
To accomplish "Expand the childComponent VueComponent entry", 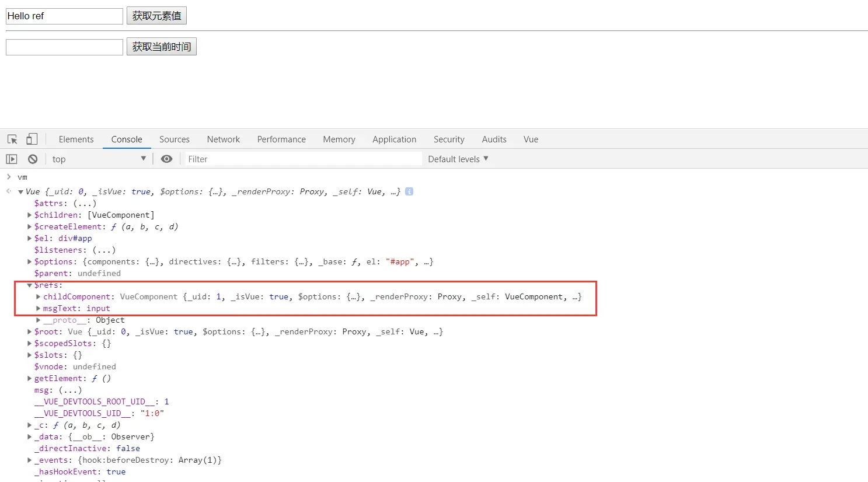I will tap(39, 296).
